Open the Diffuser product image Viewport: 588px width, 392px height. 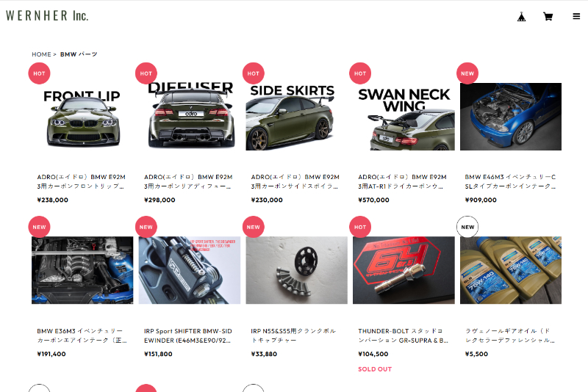point(190,117)
